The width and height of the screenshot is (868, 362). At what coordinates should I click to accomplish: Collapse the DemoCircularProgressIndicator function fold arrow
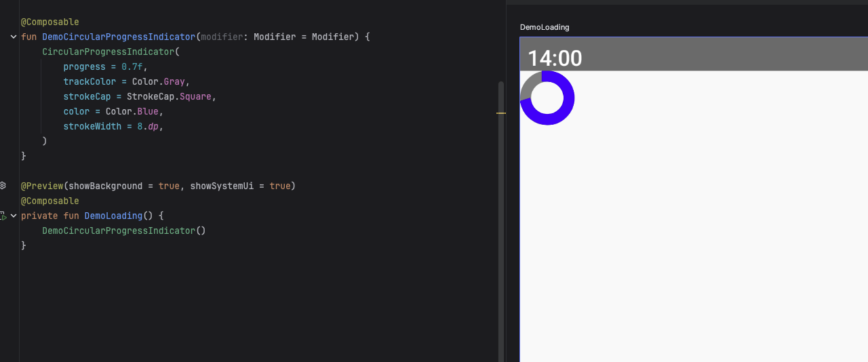click(x=14, y=37)
